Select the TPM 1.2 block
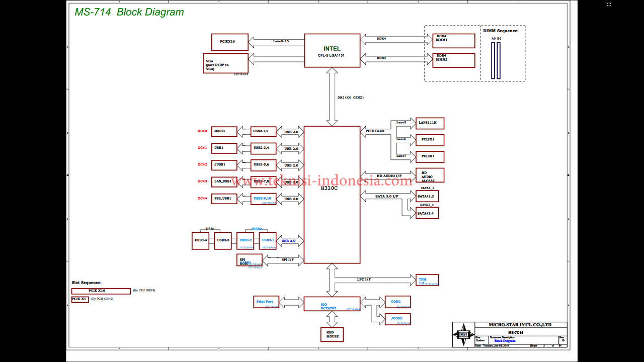Viewport: 644px width, 362px height. (x=427, y=281)
